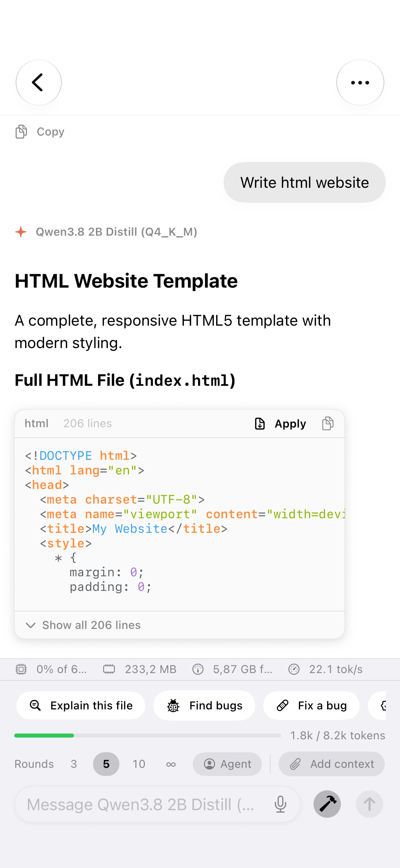This screenshot has width=400, height=868.
Task: Expand Show all 206 lines
Action: [83, 625]
